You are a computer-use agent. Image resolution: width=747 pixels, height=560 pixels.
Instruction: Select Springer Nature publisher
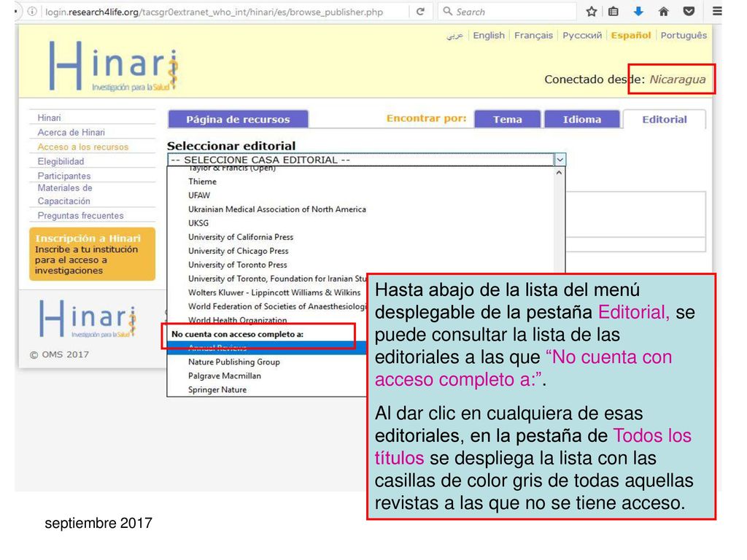coord(217,389)
